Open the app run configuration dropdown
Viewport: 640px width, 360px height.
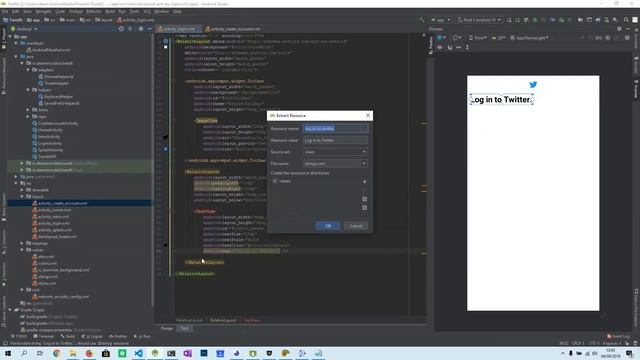coord(440,20)
